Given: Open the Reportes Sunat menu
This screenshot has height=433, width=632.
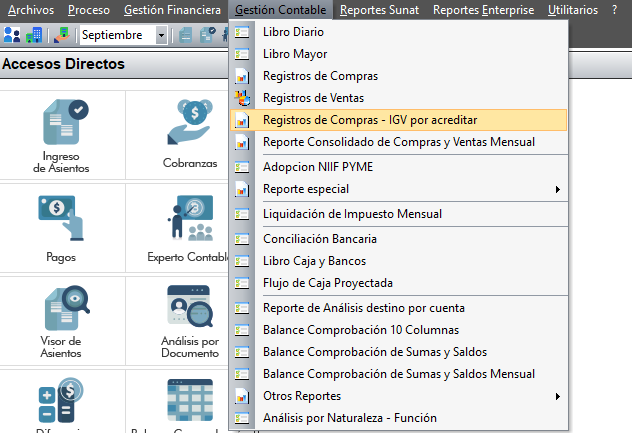Looking at the screenshot, I should point(379,10).
